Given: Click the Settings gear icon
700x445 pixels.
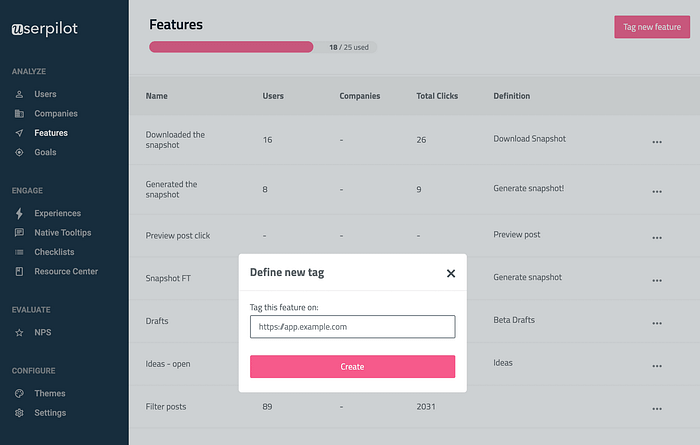Looking at the screenshot, I should pyautogui.click(x=20, y=413).
